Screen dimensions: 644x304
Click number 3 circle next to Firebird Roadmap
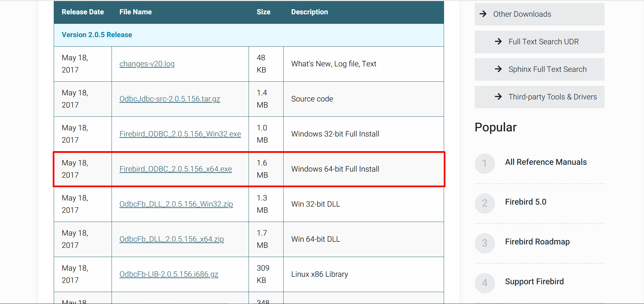485,243
